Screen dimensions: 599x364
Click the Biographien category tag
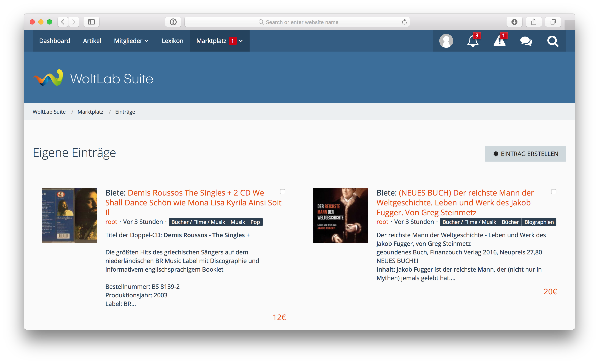[x=539, y=222]
